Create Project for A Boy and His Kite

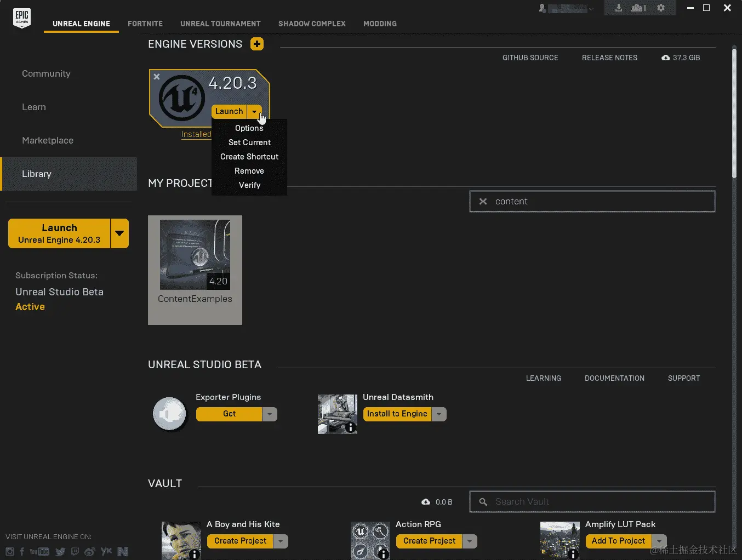pos(240,541)
